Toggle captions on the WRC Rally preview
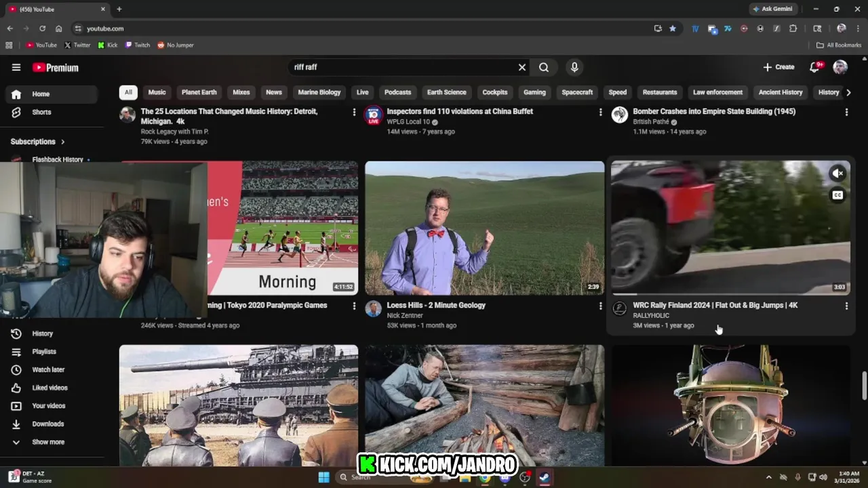Image resolution: width=868 pixels, height=488 pixels. [837, 195]
